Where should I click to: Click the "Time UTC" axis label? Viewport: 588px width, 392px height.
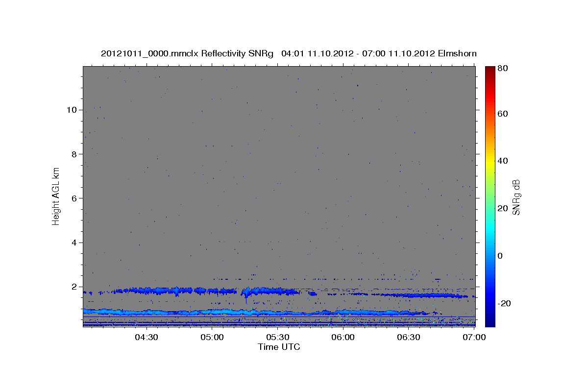(279, 347)
